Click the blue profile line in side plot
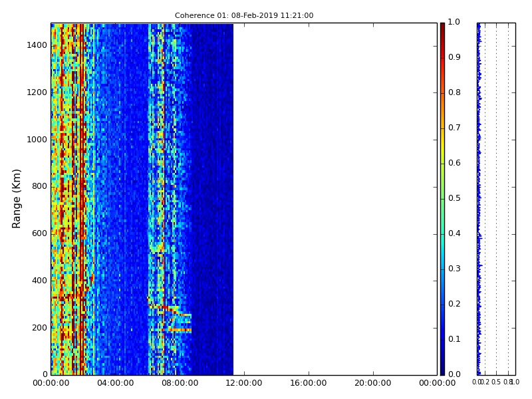532x399 pixels. 479,199
